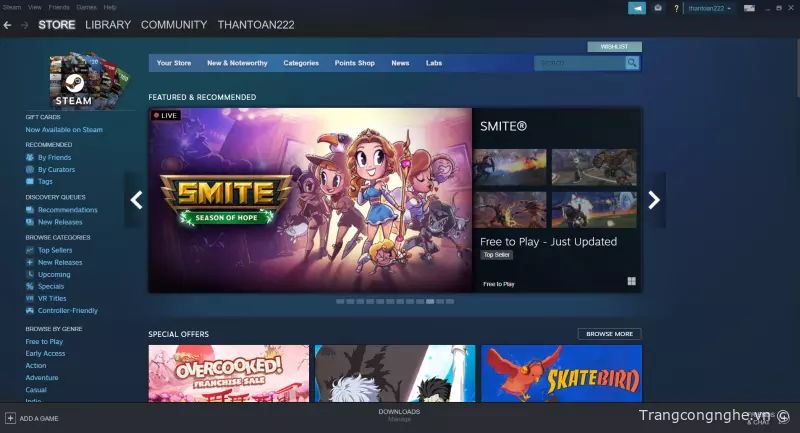Open the Games menu in the menu bar
Image resolution: width=800 pixels, height=433 pixels.
pos(86,7)
